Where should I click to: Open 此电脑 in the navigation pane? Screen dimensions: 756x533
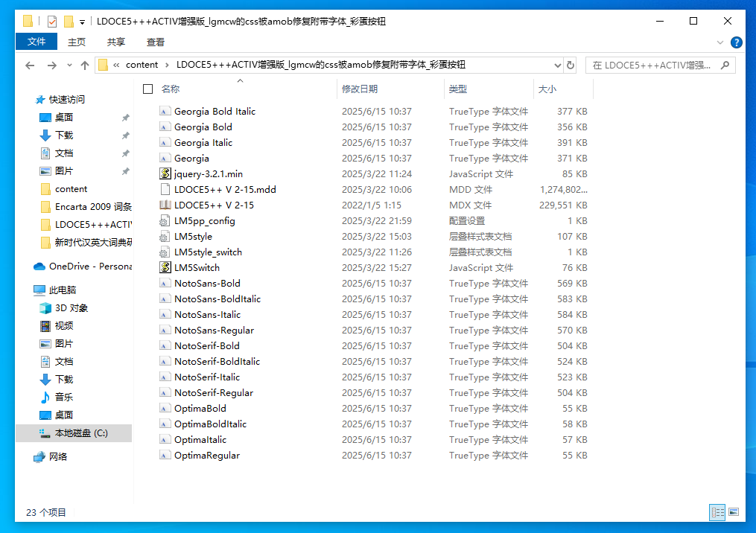click(x=63, y=290)
